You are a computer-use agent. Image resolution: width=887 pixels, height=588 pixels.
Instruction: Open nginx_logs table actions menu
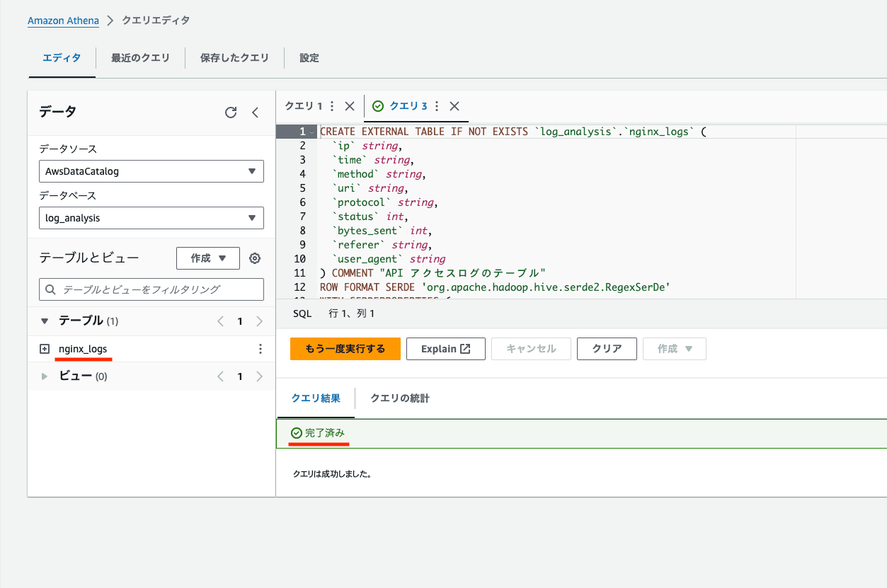260,349
